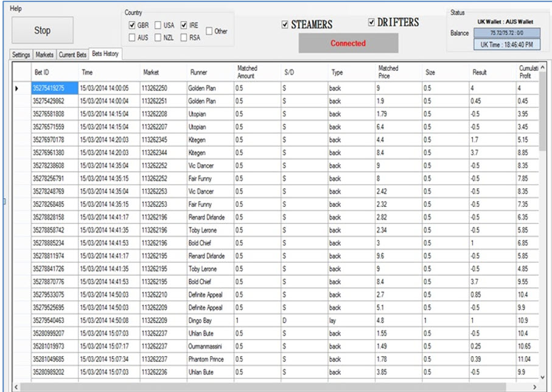Go to the Current Bets tab
Image resolution: width=552 pixels, height=392 pixels.
(72, 55)
